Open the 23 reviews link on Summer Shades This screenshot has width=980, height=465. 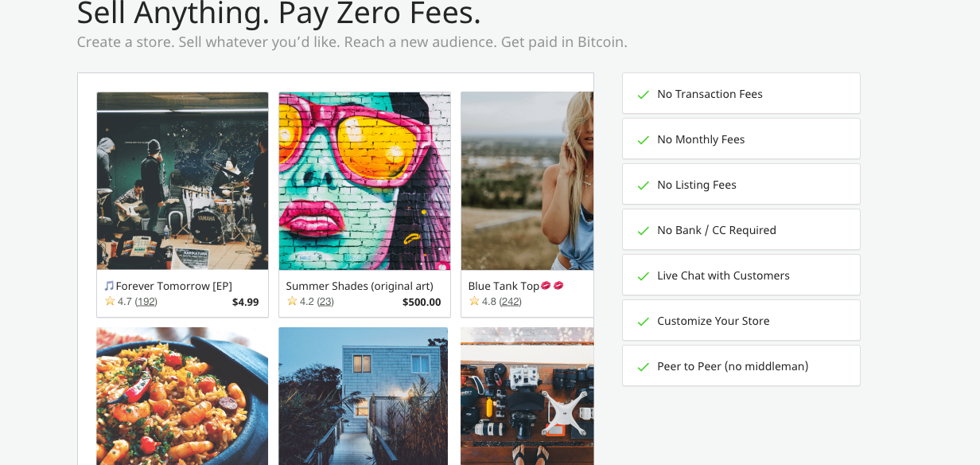click(325, 302)
